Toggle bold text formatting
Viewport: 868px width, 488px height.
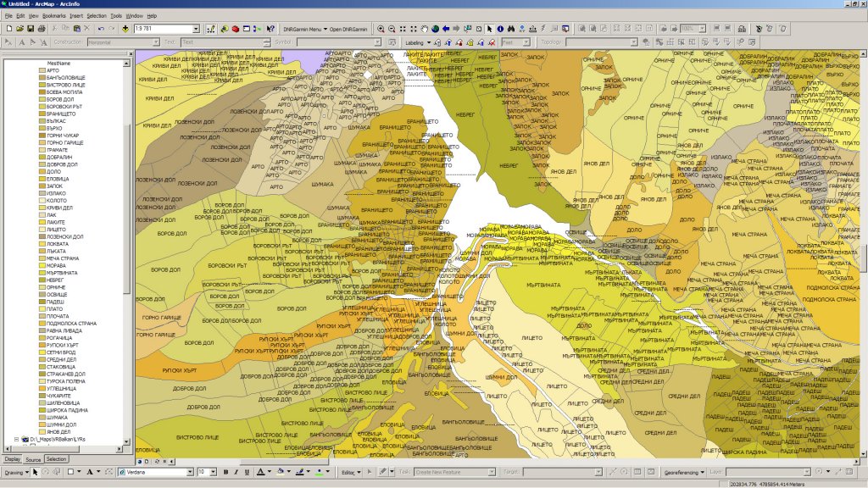[x=225, y=472]
